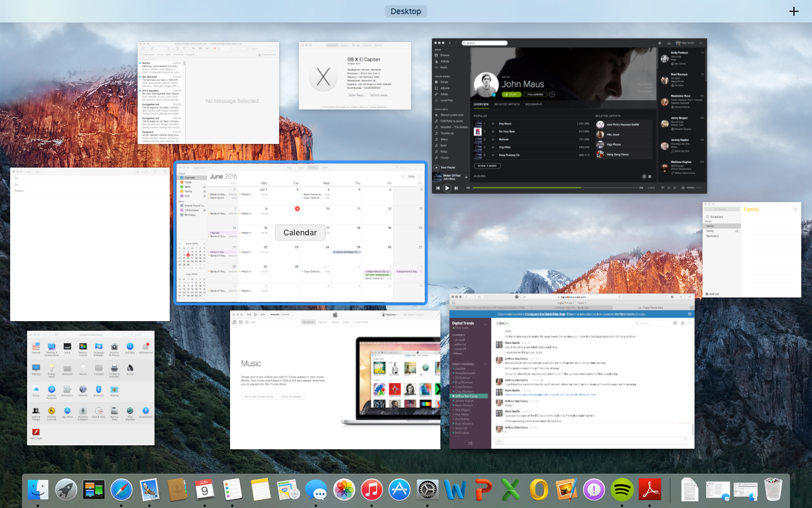Click Show 5 More under popular tracks
812x508 pixels.
(x=487, y=166)
